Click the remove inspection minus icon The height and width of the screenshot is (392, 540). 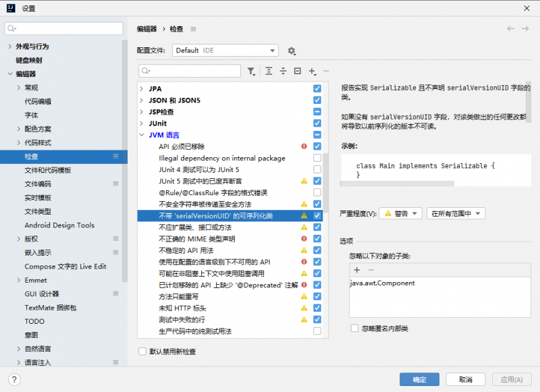(x=326, y=72)
